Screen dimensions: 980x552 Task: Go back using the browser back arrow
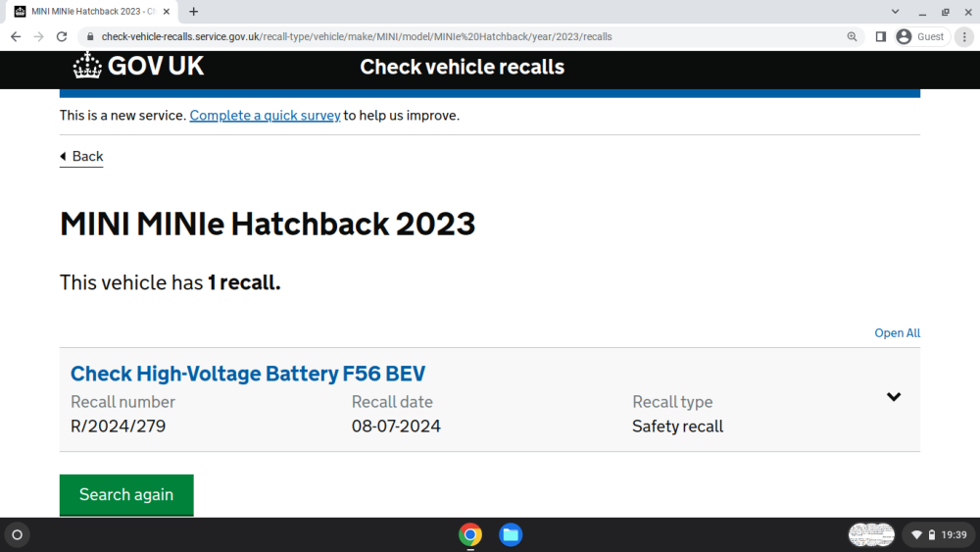click(x=16, y=37)
